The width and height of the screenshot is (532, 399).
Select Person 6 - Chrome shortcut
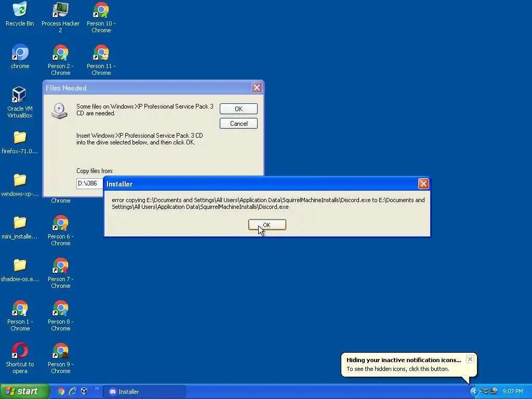60,230
